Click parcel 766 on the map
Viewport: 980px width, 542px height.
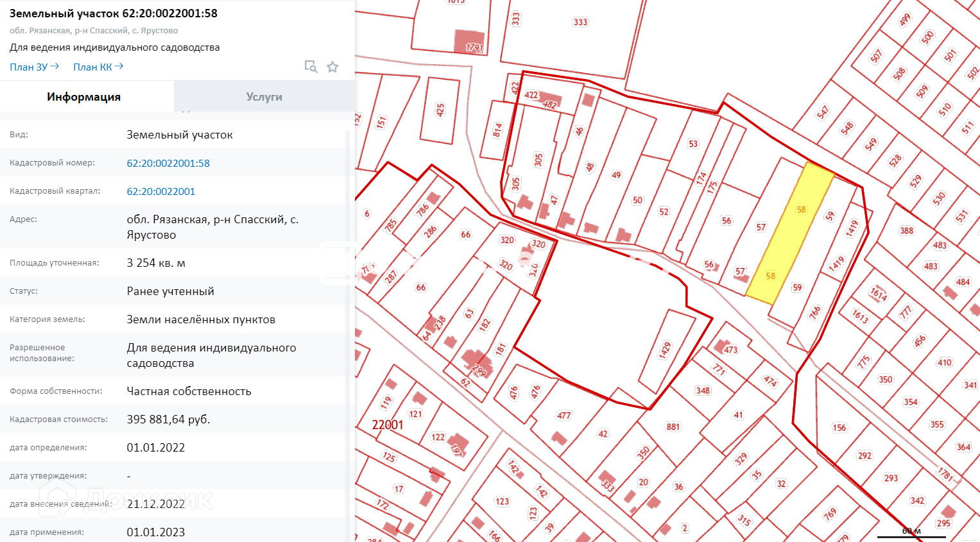815,312
